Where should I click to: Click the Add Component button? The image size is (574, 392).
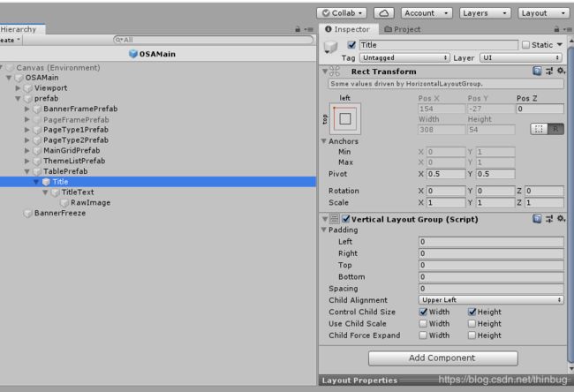point(442,358)
